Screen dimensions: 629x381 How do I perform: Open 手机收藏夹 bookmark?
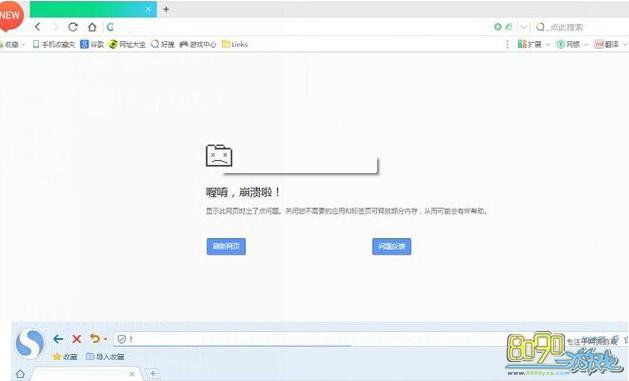tap(54, 44)
